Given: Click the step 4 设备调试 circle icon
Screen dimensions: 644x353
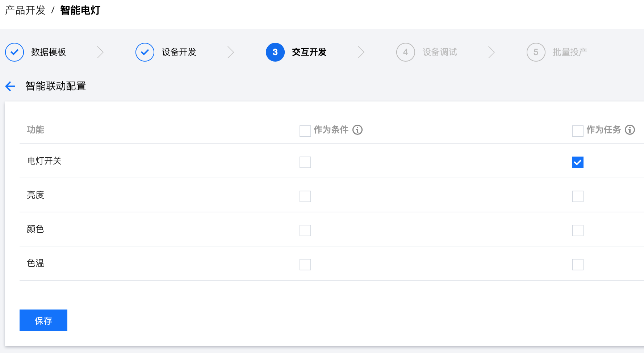Looking at the screenshot, I should click(x=406, y=52).
